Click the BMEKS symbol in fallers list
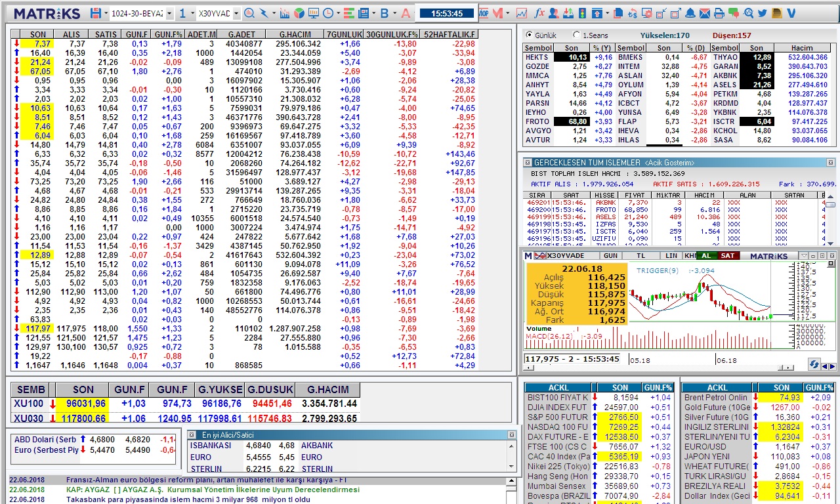The image size is (840, 504). tap(630, 57)
